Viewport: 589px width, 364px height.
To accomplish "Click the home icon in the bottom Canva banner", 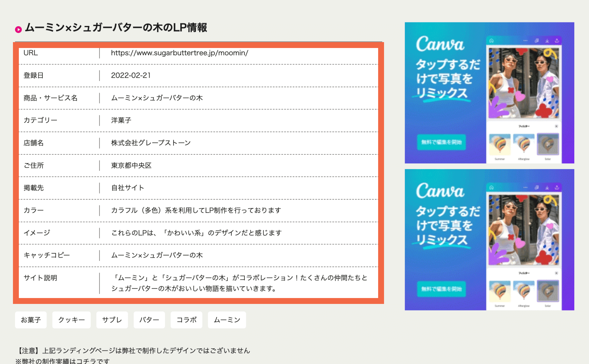I will [492, 188].
